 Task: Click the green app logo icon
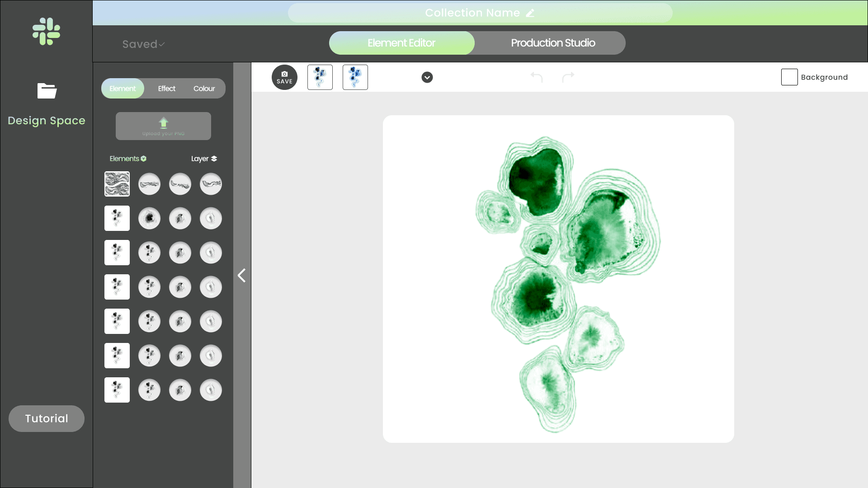click(46, 32)
